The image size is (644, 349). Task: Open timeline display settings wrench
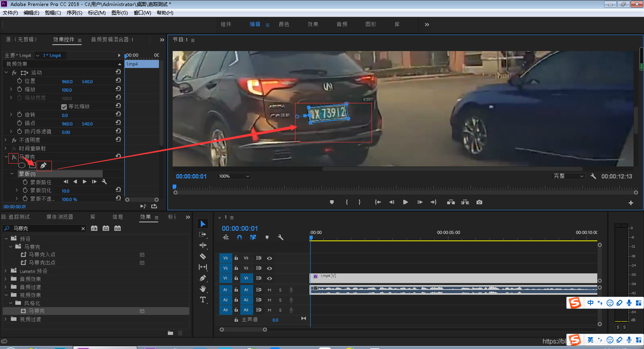[281, 238]
